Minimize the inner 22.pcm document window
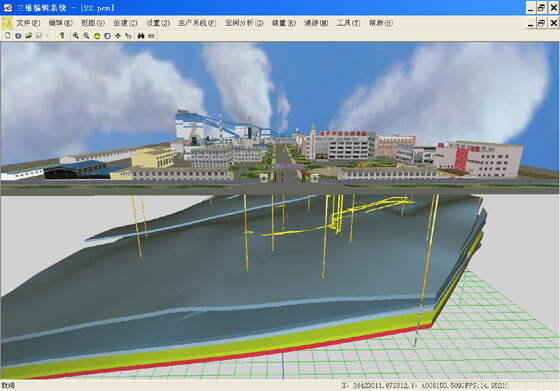The width and height of the screenshot is (560, 391). click(530, 23)
